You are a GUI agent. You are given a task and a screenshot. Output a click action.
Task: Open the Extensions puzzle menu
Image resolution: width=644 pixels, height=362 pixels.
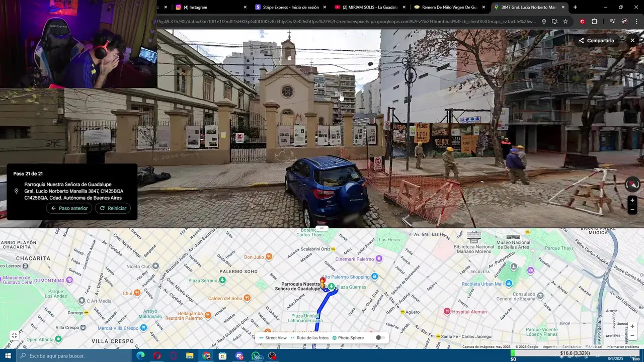point(595,22)
